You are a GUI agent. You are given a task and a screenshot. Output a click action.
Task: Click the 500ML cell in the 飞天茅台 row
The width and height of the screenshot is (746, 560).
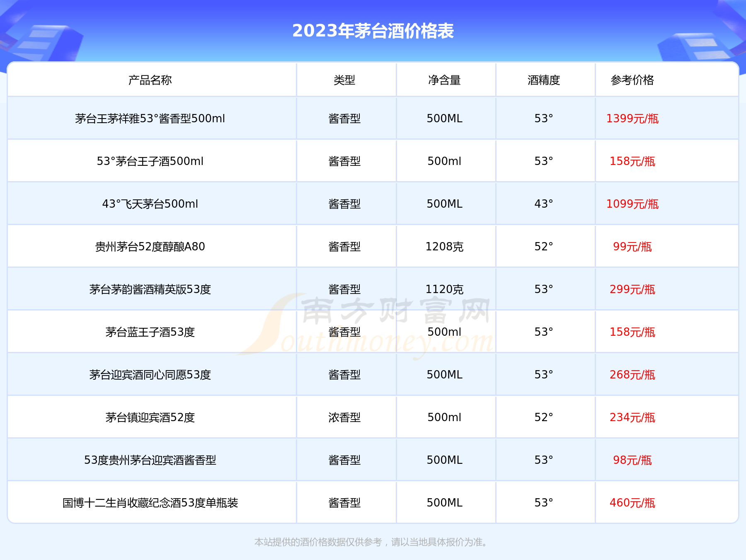(444, 204)
